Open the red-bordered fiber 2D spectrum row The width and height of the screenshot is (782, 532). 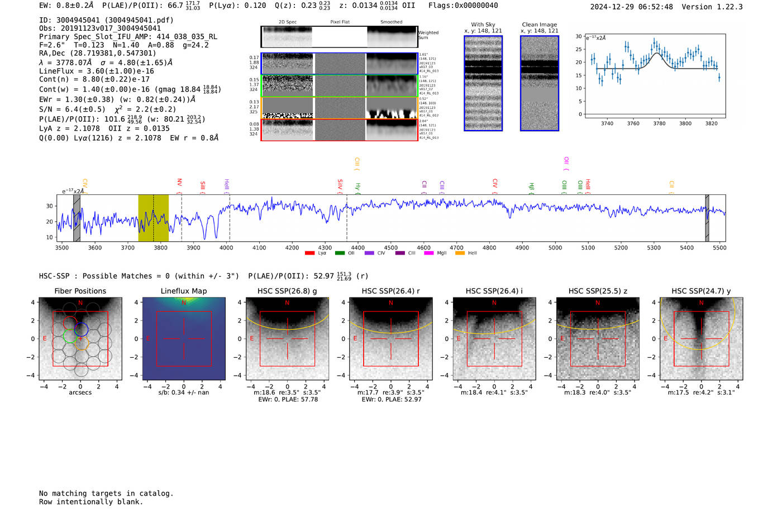click(339, 130)
